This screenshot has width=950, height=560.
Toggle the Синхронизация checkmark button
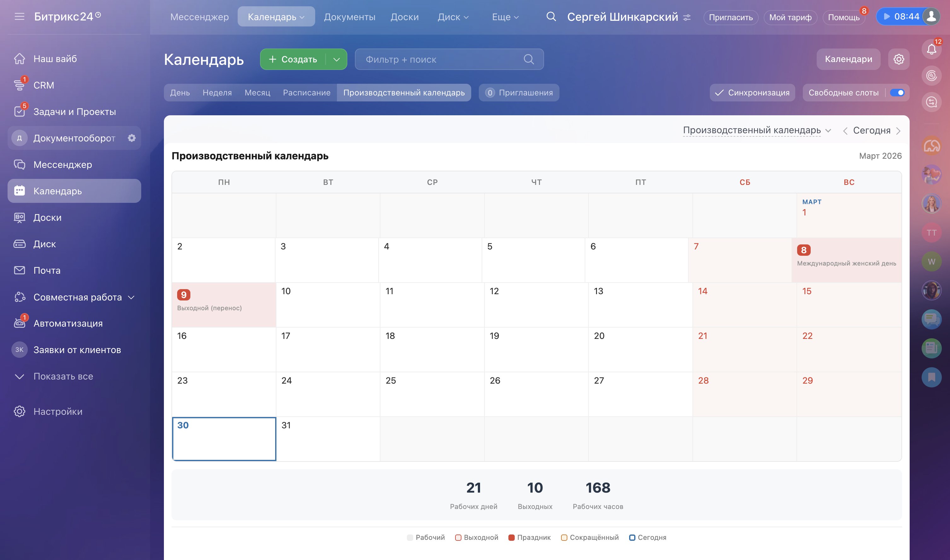(752, 93)
